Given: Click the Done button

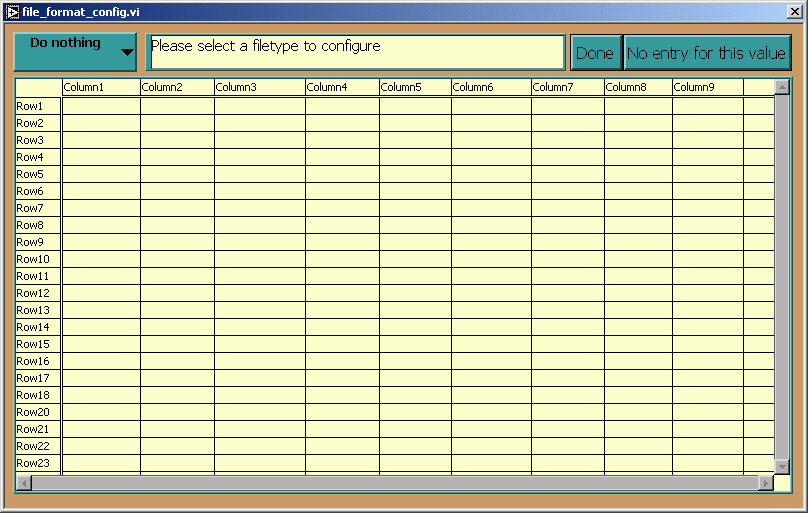Looking at the screenshot, I should click(x=596, y=53).
